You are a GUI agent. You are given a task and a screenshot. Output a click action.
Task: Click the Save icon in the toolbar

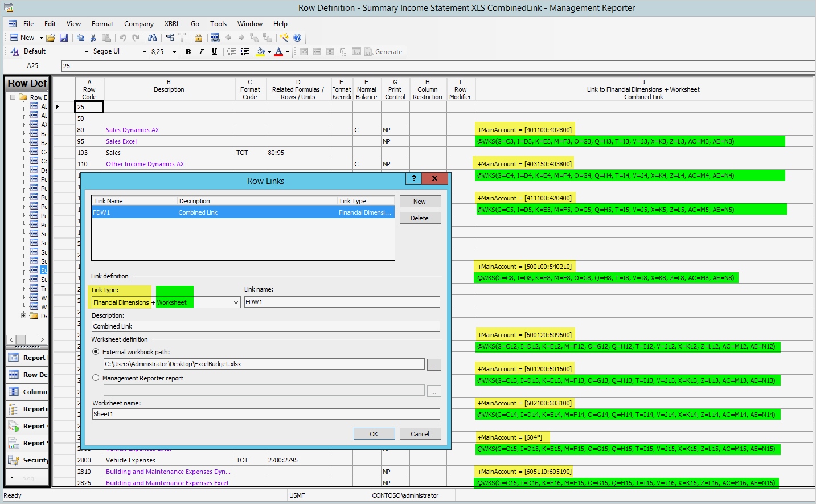64,38
